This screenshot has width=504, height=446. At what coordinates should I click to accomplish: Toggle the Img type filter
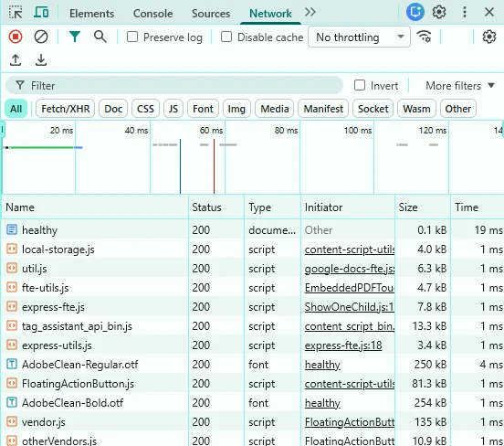[236, 109]
